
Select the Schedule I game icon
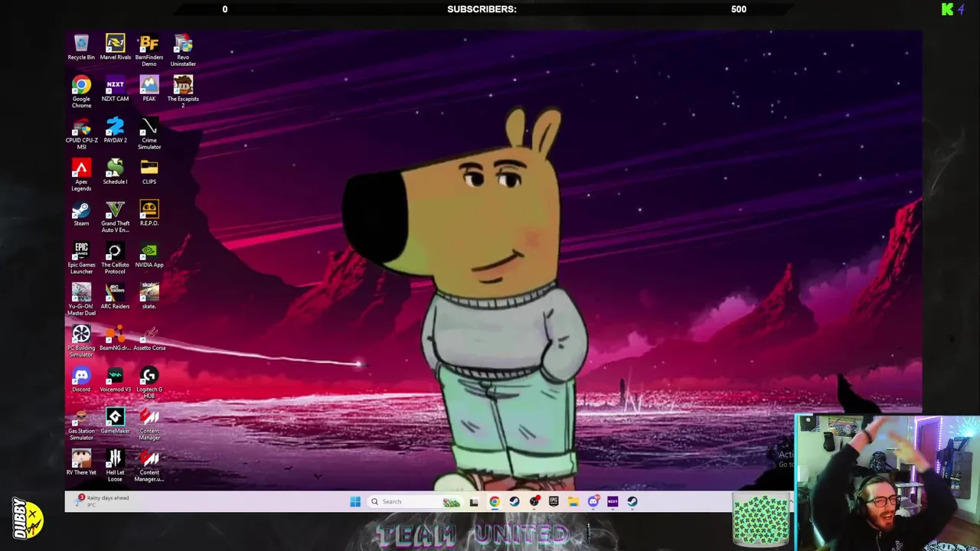click(x=115, y=171)
